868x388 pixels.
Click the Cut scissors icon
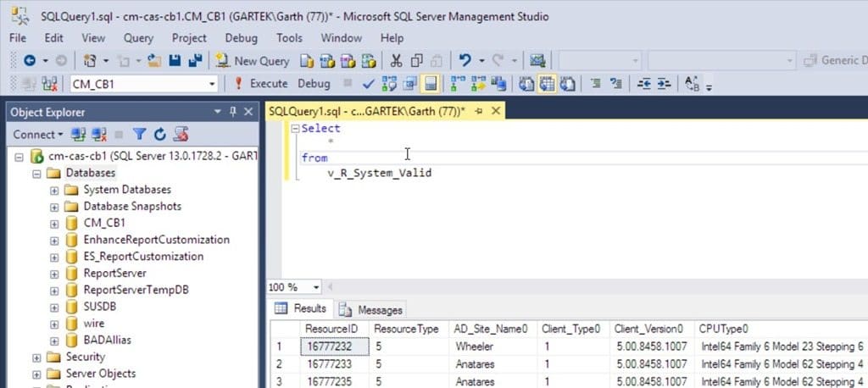click(x=397, y=61)
